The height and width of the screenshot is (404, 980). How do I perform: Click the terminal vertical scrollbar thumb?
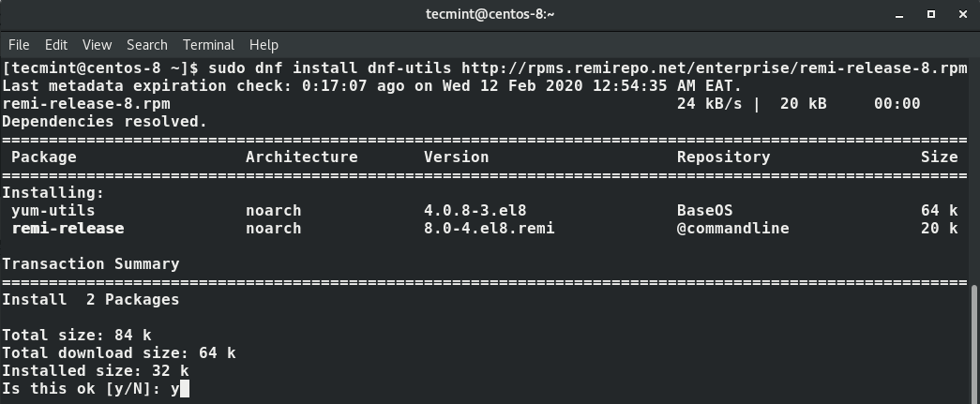pyautogui.click(x=975, y=344)
